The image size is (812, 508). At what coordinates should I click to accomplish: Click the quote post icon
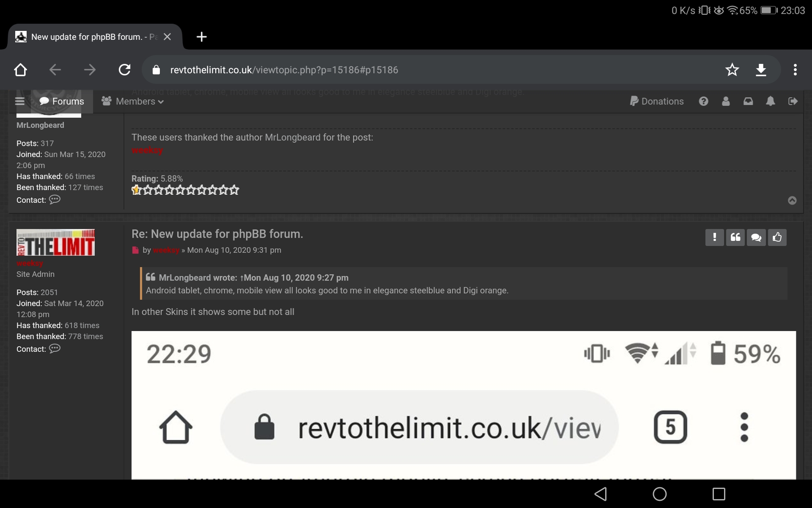click(735, 237)
